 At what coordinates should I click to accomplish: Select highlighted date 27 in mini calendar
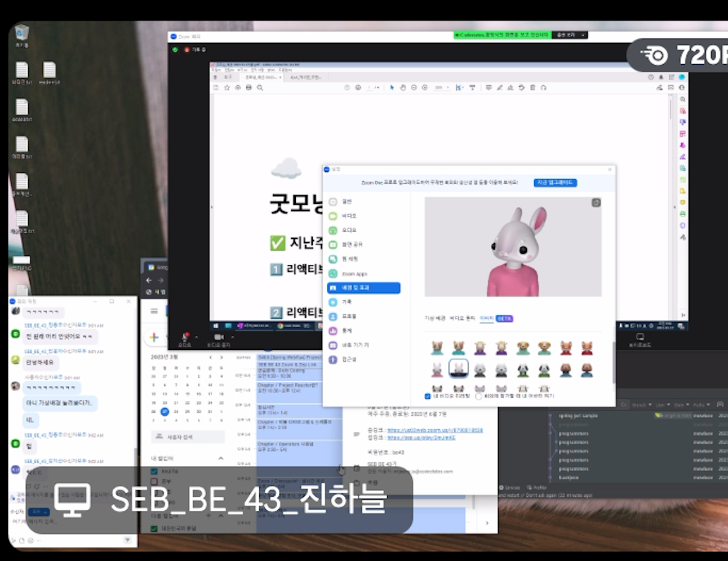coord(165,412)
